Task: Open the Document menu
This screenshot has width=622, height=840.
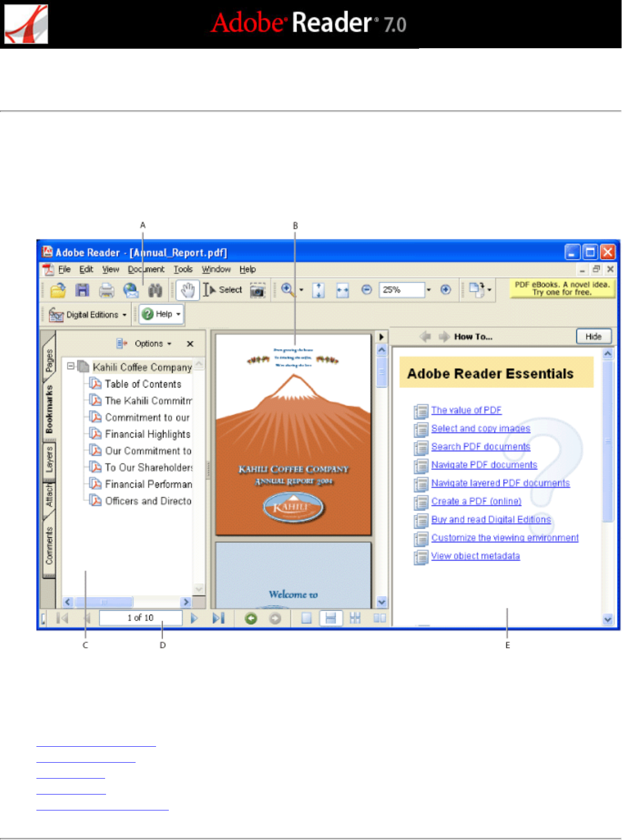Action: (146, 269)
